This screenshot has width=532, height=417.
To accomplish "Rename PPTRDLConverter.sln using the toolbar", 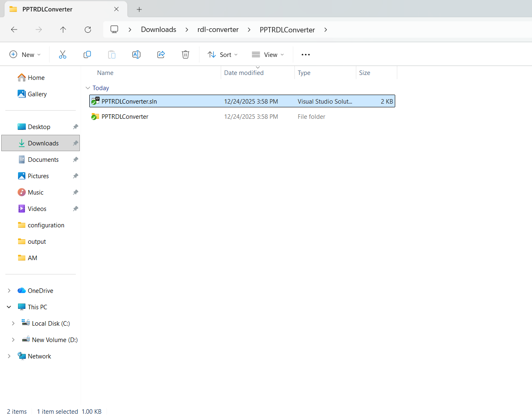I will tap(136, 54).
